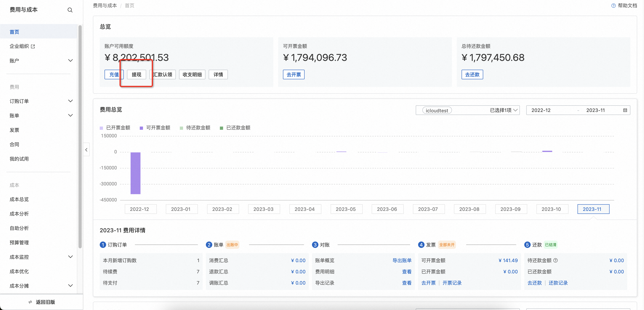Click 2022-12 start date field
The width and height of the screenshot is (644, 310).
coord(541,110)
